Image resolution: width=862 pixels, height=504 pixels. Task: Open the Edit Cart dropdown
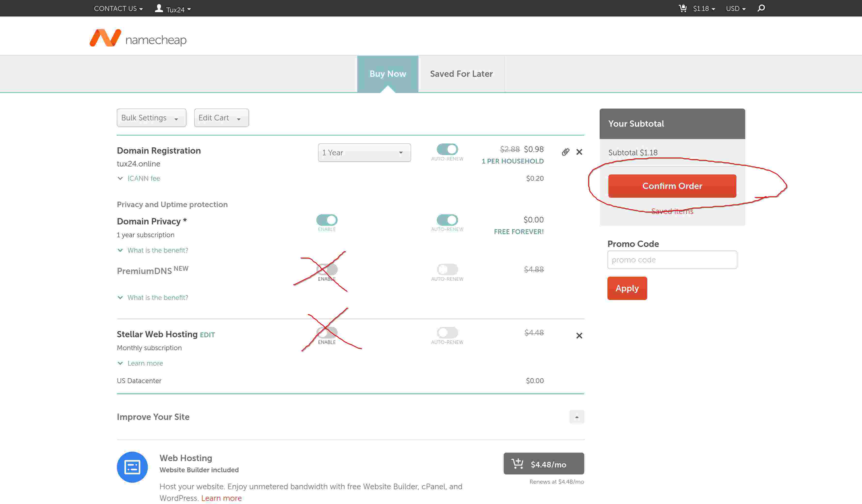221,118
